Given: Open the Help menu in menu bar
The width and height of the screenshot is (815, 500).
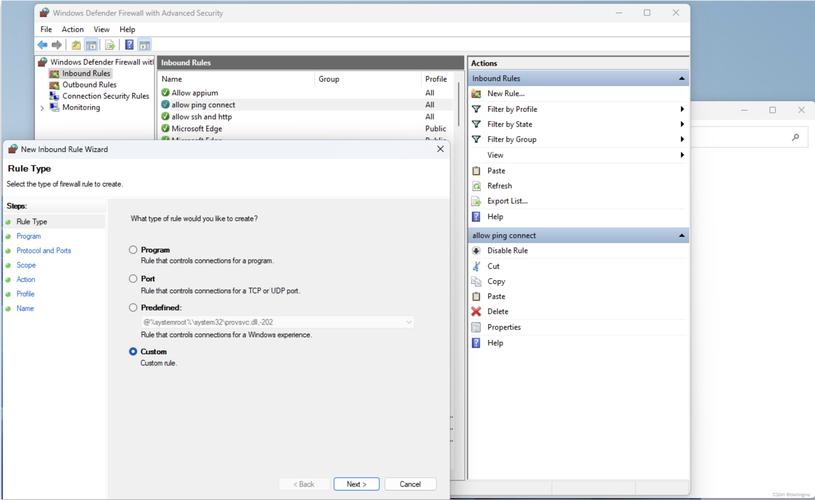Looking at the screenshot, I should (127, 30).
